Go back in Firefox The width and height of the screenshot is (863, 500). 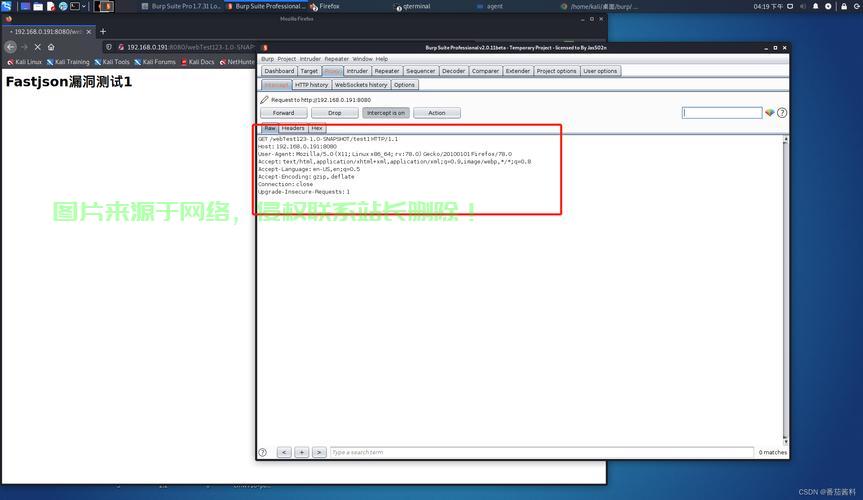pos(10,47)
